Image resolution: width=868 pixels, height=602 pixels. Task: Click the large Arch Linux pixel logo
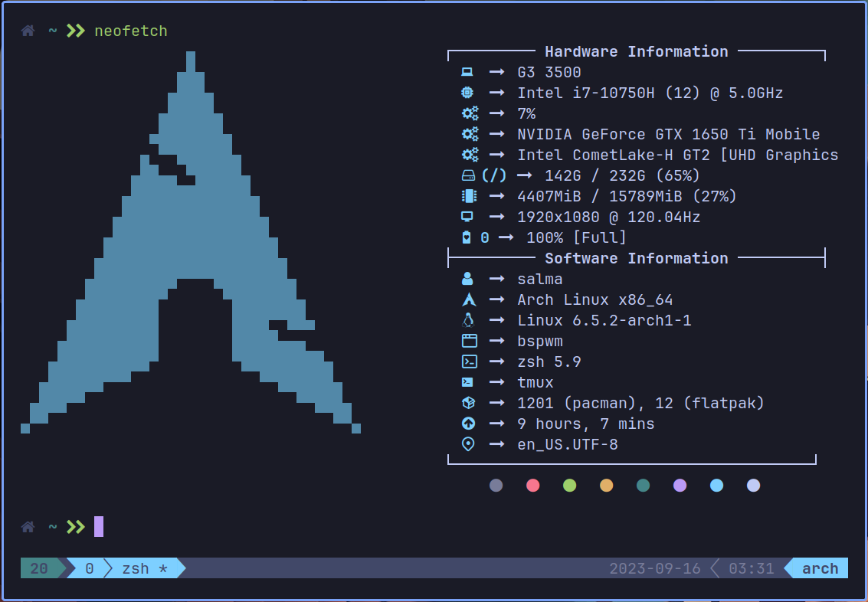(x=191, y=242)
